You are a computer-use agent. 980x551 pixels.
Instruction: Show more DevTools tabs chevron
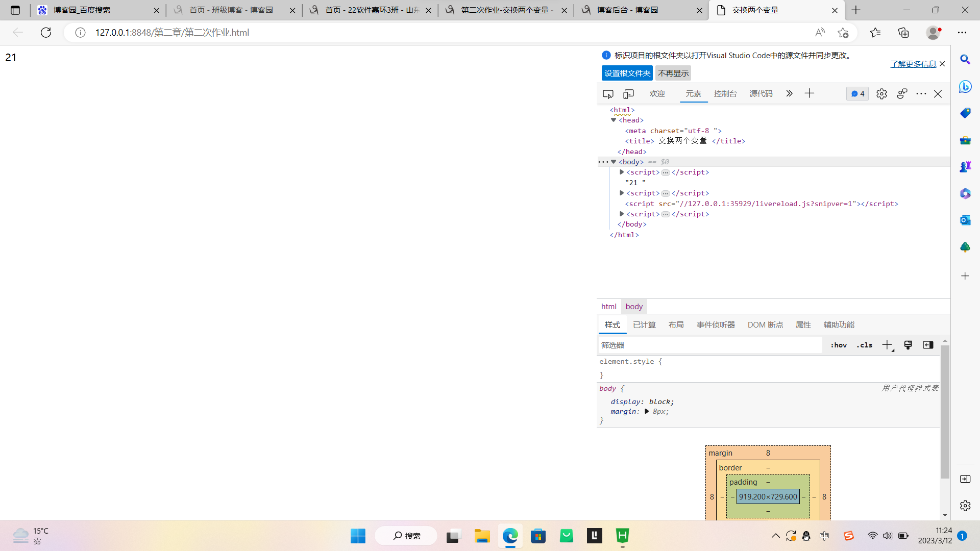click(x=789, y=93)
